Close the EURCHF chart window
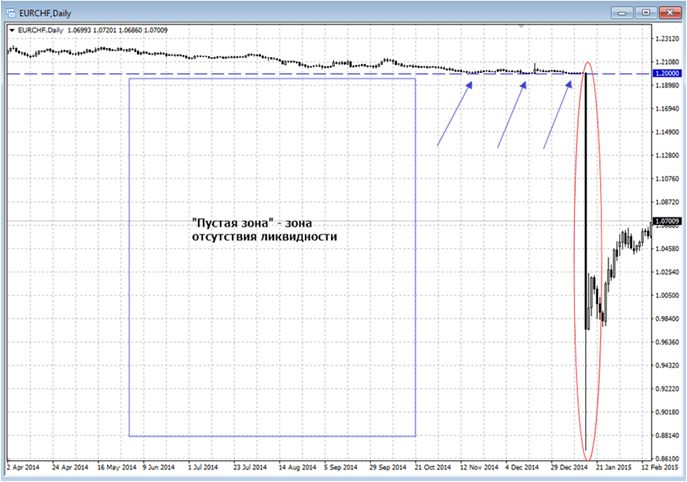Screen dimensions: 687x482 pos(668,11)
